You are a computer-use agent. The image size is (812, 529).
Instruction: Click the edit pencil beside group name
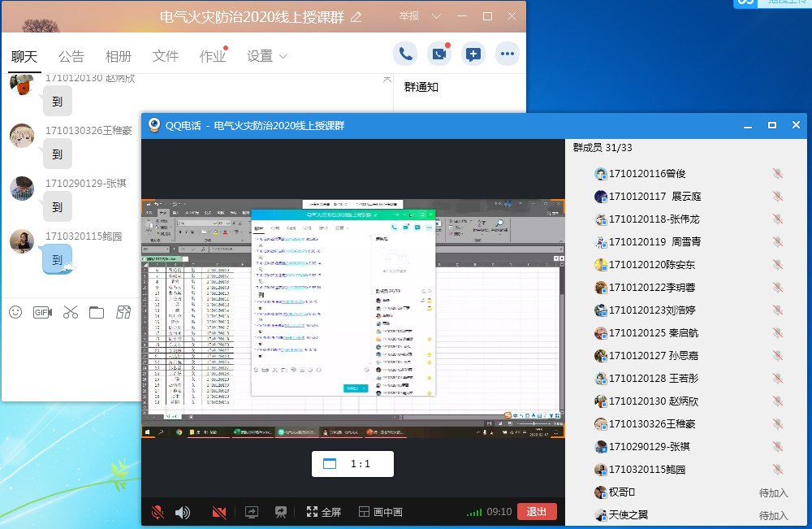[x=356, y=17]
